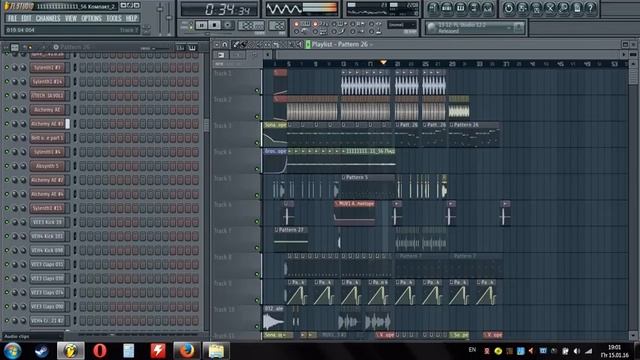This screenshot has width=640, height=360.
Task: Toggle the record button in transport
Action: (x=228, y=25)
